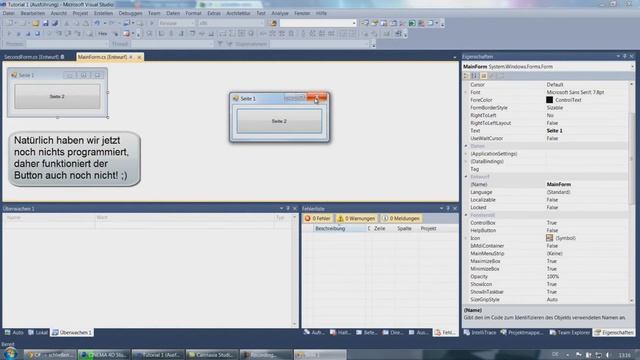
Task: Click the find-in-files icon beside the search box
Action: tap(274, 23)
